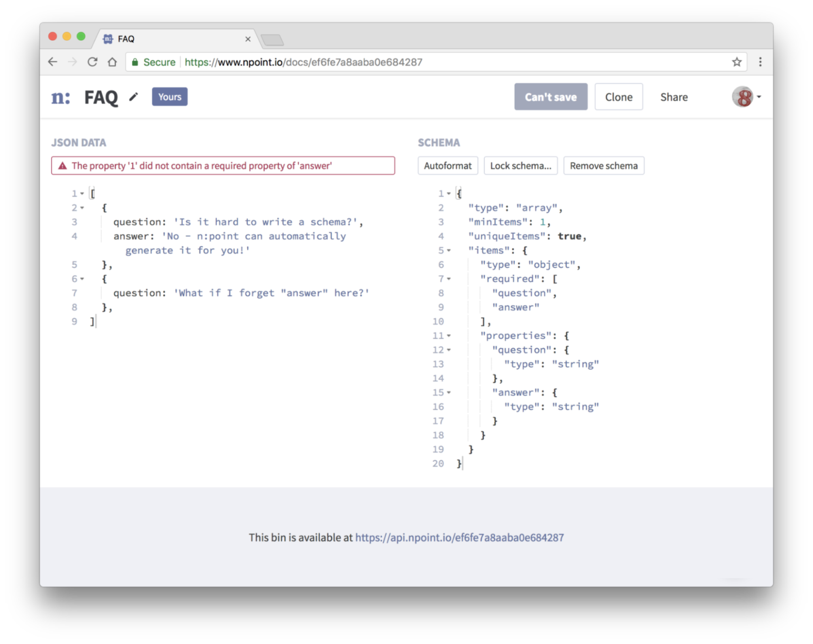Click the secure padlock icon in address bar

coord(134,62)
